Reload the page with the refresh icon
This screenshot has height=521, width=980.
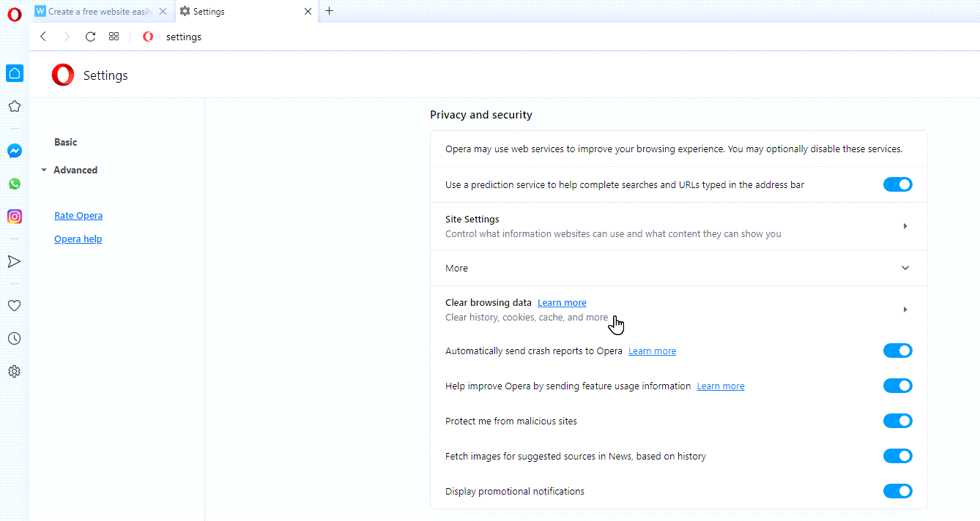point(90,37)
